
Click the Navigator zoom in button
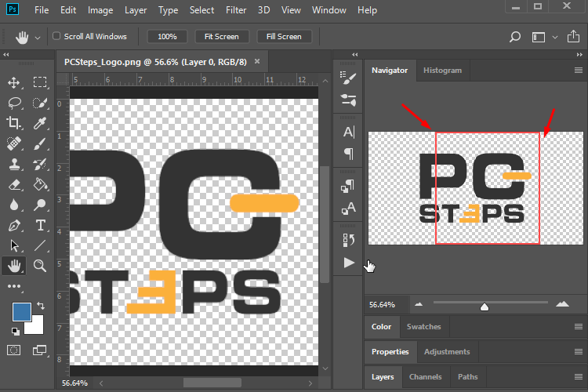tap(562, 304)
